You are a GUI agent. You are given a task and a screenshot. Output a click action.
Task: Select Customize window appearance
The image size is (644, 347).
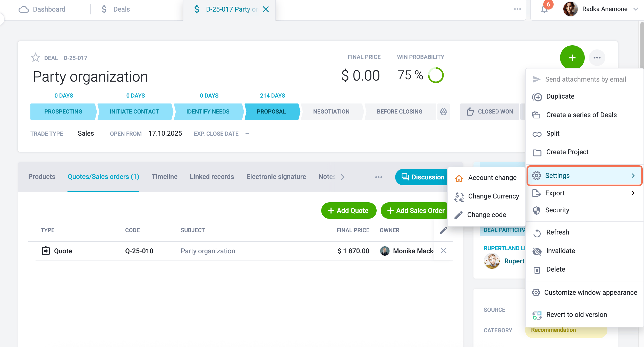click(584, 292)
